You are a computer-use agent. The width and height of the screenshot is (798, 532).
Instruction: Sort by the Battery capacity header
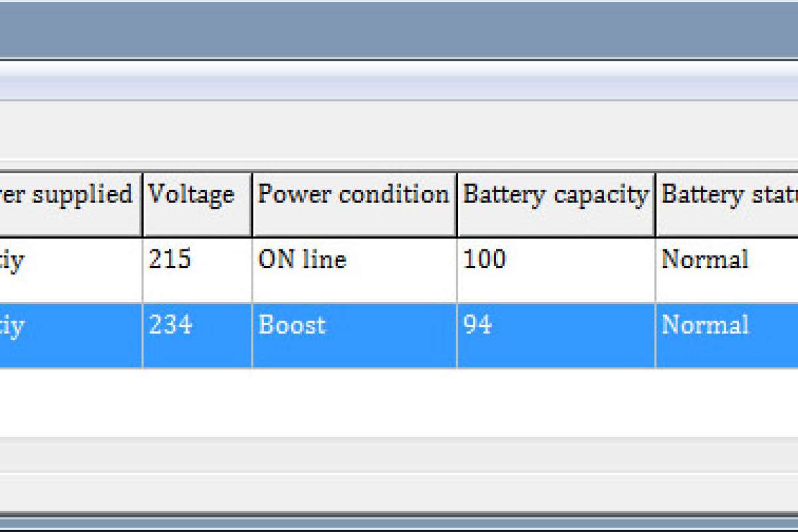pyautogui.click(x=555, y=203)
